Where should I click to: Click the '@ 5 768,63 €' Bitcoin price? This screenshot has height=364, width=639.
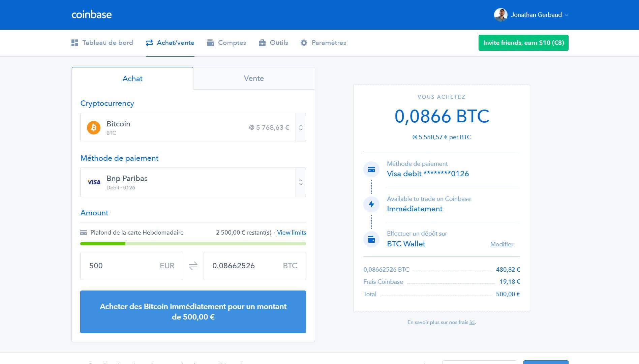coord(269,128)
